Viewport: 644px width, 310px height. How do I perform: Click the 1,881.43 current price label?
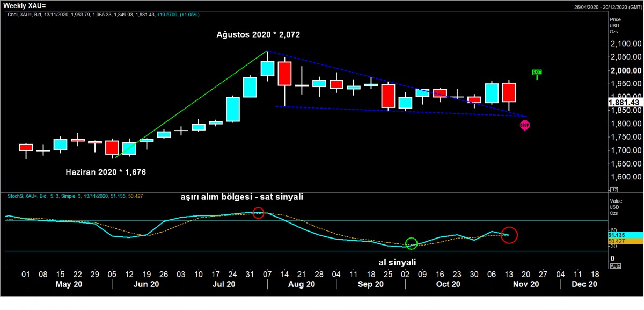click(x=624, y=102)
